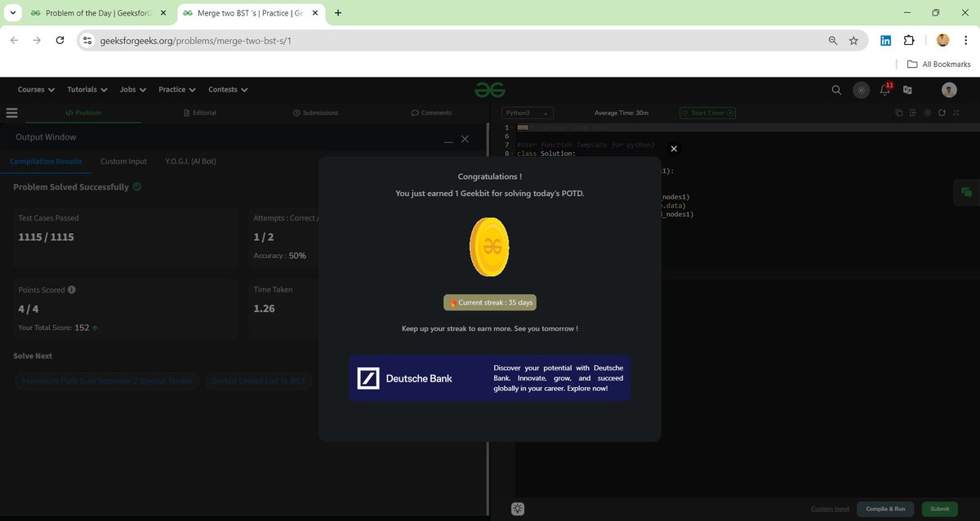980x521 pixels.
Task: Open Sorted Linked List to BST problem
Action: pos(258,381)
